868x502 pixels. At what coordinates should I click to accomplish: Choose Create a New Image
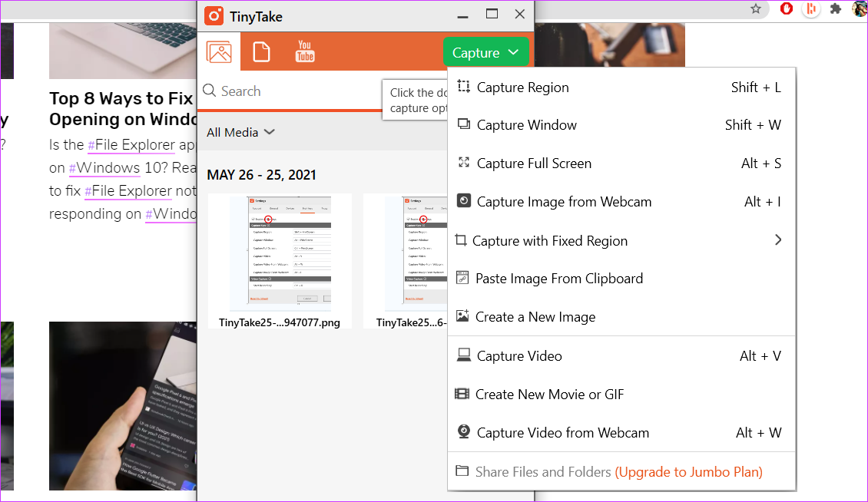(621, 316)
